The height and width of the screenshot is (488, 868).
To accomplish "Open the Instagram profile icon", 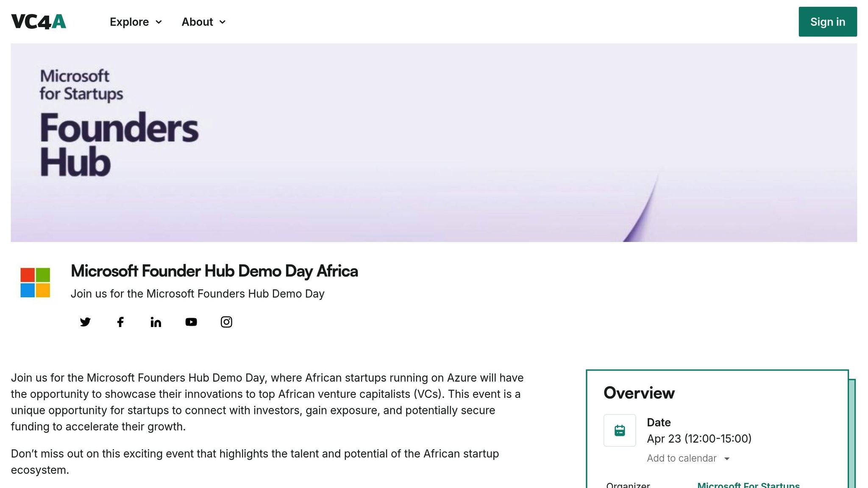I will pyautogui.click(x=226, y=322).
